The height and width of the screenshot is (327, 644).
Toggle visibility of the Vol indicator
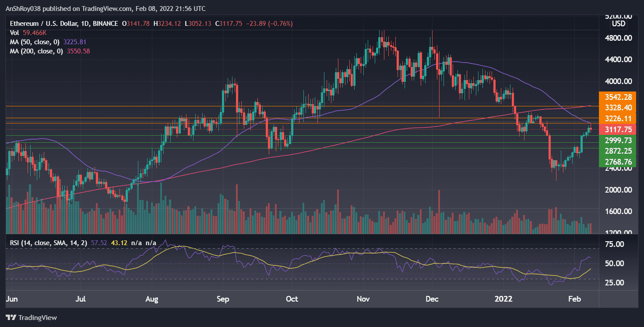(14, 33)
